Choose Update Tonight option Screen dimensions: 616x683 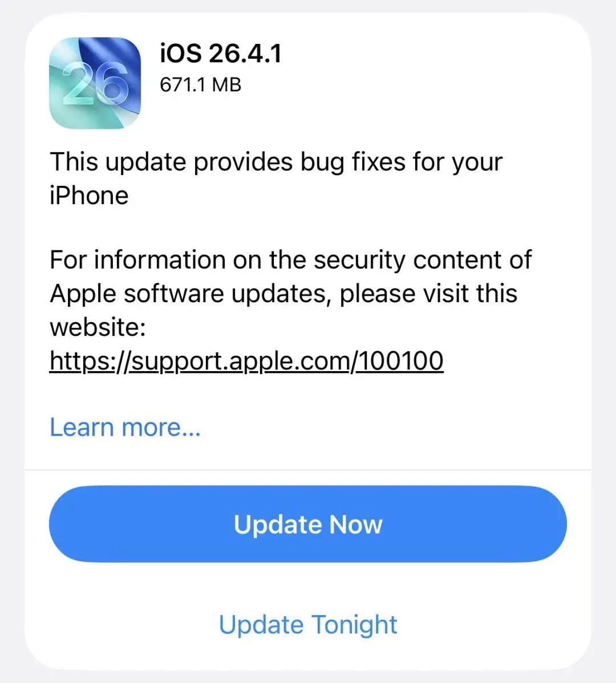coord(308,625)
